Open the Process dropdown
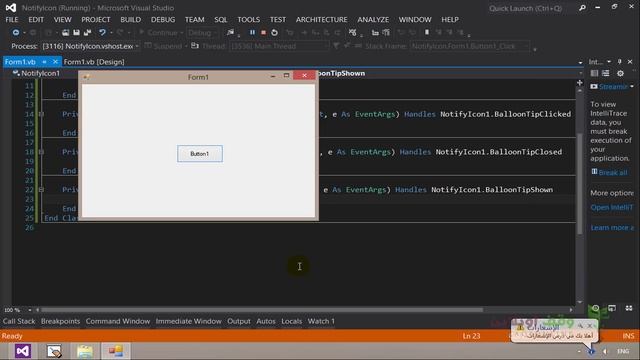 coord(137,46)
